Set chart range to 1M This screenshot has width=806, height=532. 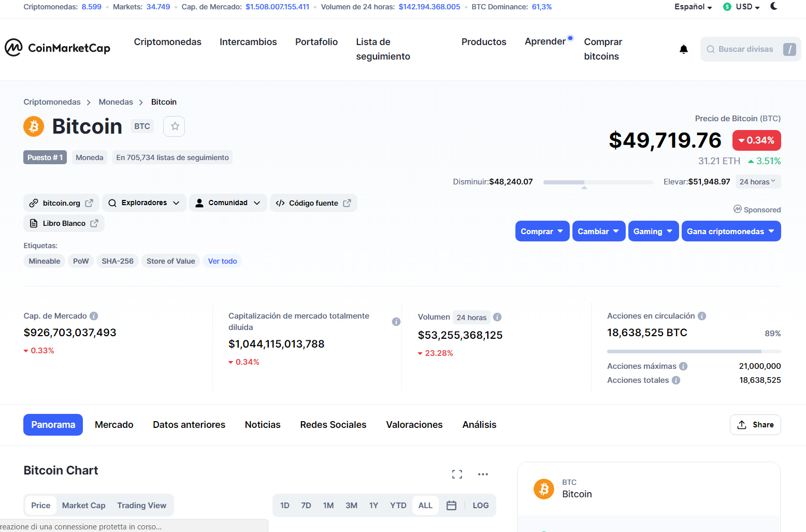click(328, 506)
